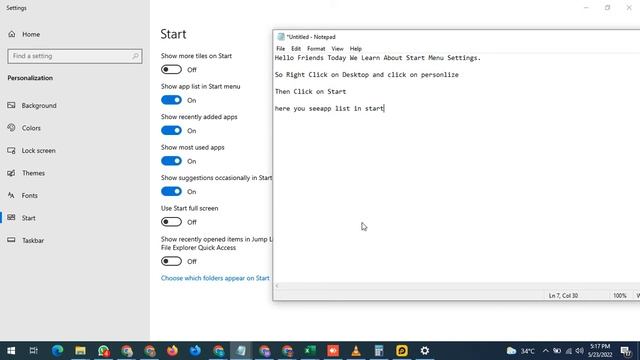640x360 pixels.
Task: Open the yellow chat app taskbar icon
Action: pyautogui.click(x=402, y=351)
